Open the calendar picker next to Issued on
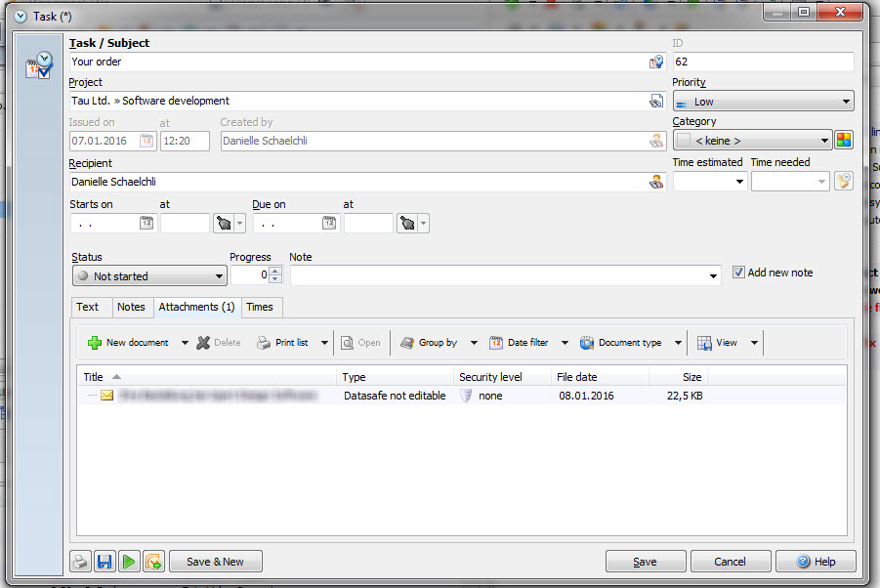The image size is (880, 588). (x=145, y=141)
